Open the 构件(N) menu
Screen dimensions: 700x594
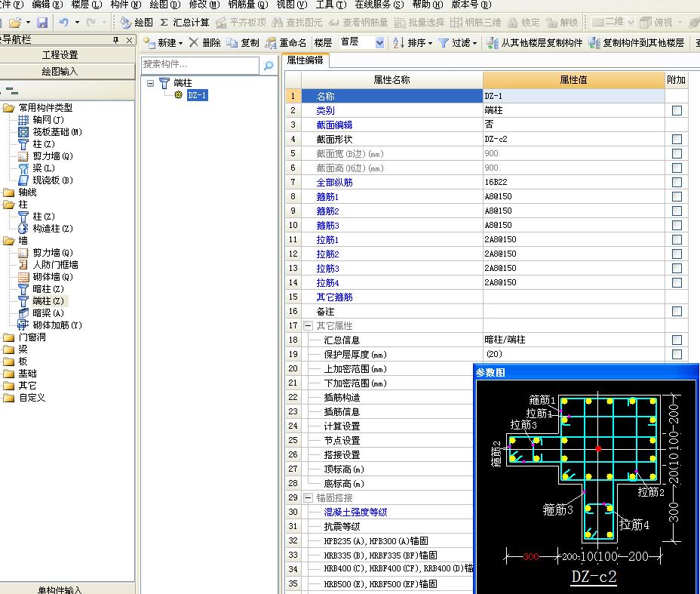pyautogui.click(x=126, y=5)
